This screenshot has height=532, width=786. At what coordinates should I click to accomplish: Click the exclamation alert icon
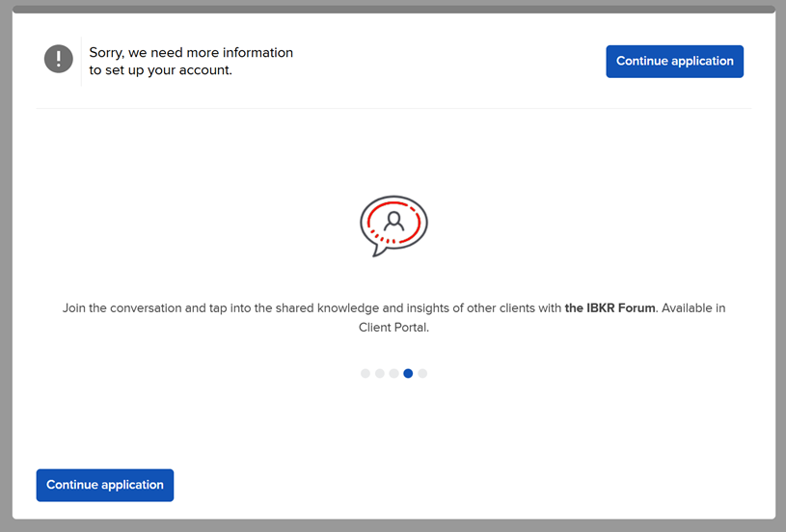point(59,59)
